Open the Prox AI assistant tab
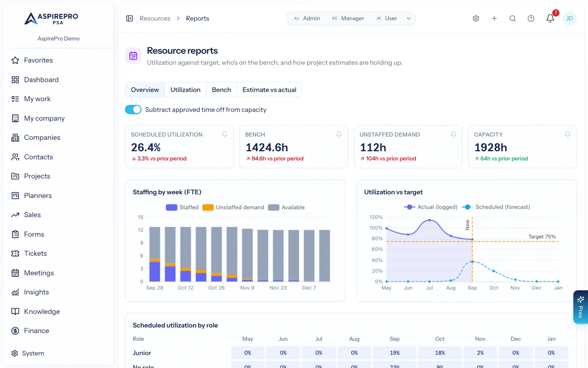Screen dimensions: 588x368 click(x=581, y=307)
